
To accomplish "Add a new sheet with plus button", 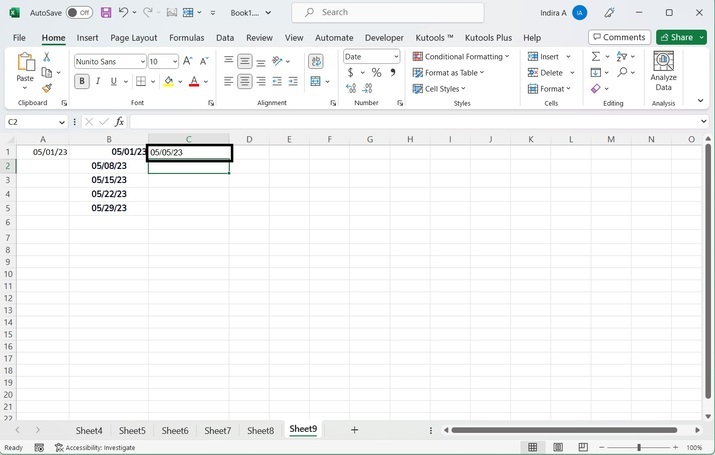I will coord(354,429).
